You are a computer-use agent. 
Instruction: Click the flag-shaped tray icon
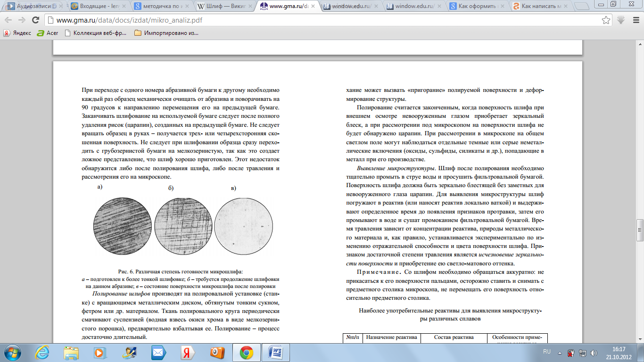click(570, 352)
